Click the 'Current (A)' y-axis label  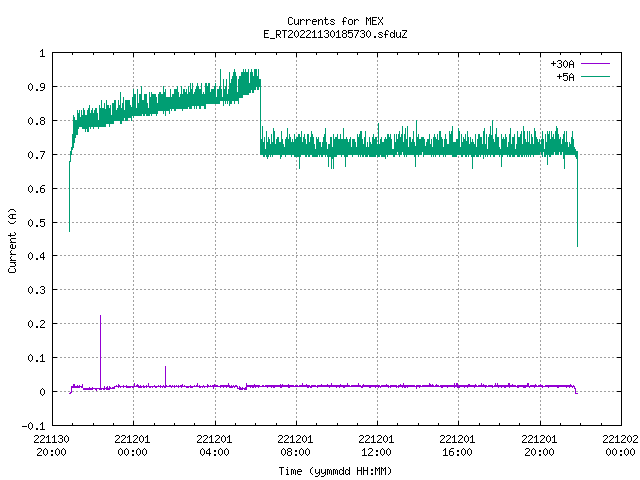(12, 240)
